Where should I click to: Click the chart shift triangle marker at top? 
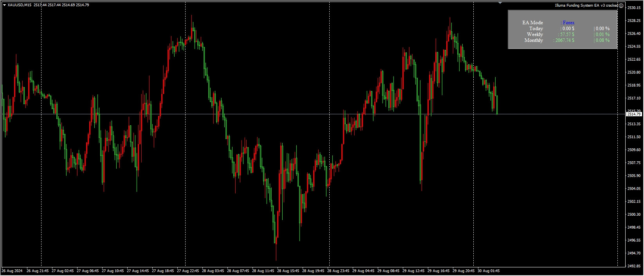(x=500, y=3)
